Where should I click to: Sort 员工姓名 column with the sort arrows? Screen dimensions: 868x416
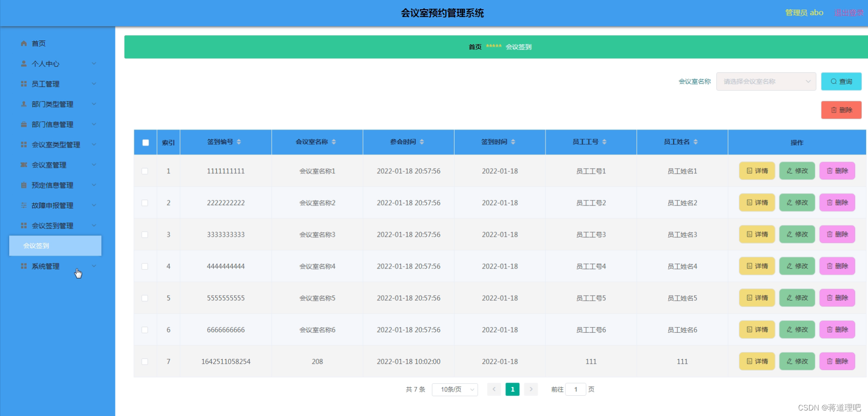click(x=696, y=142)
